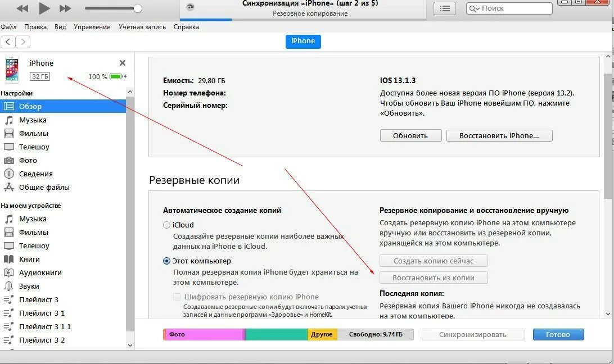The width and height of the screenshot is (614, 364).
Task: Click the Синхронизировать button
Action: [x=473, y=334]
